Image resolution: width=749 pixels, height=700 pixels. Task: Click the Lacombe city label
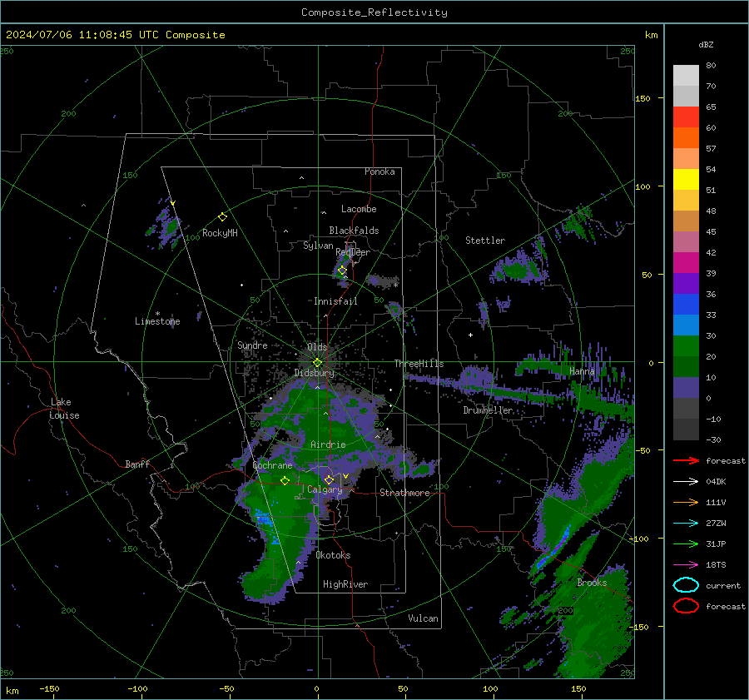359,209
